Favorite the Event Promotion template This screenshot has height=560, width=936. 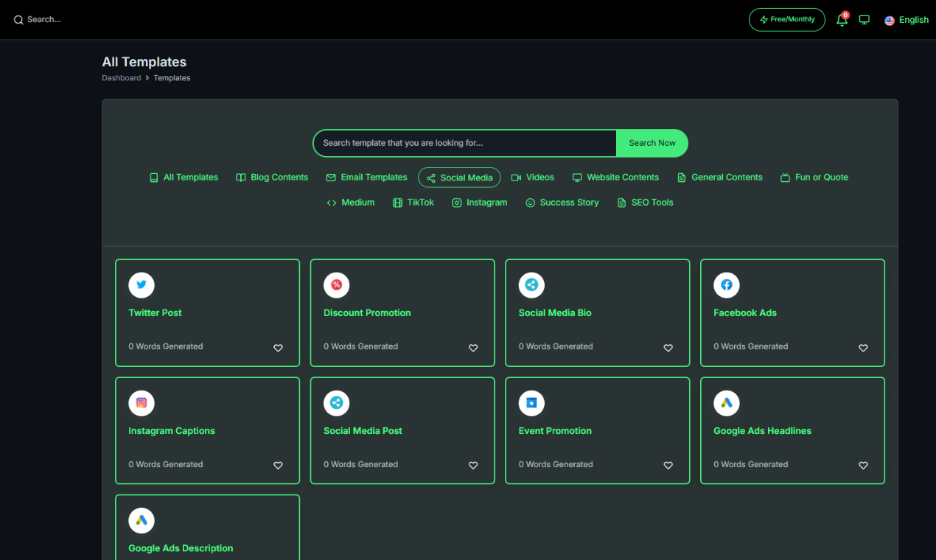pos(668,466)
